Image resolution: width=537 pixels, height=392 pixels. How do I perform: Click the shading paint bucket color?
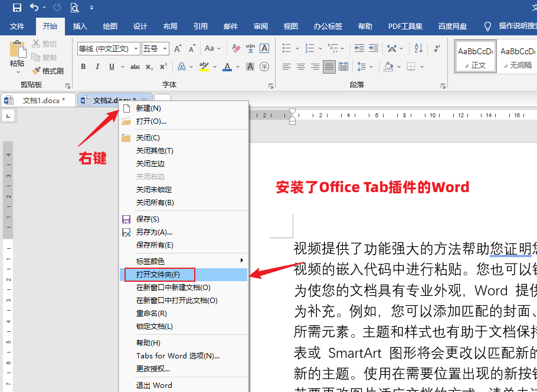click(x=388, y=67)
